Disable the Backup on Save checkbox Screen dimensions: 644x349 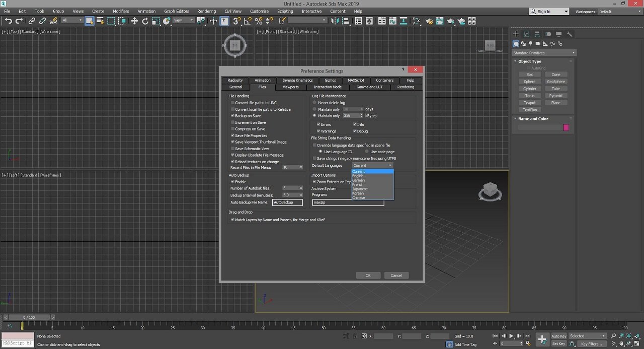tap(232, 116)
